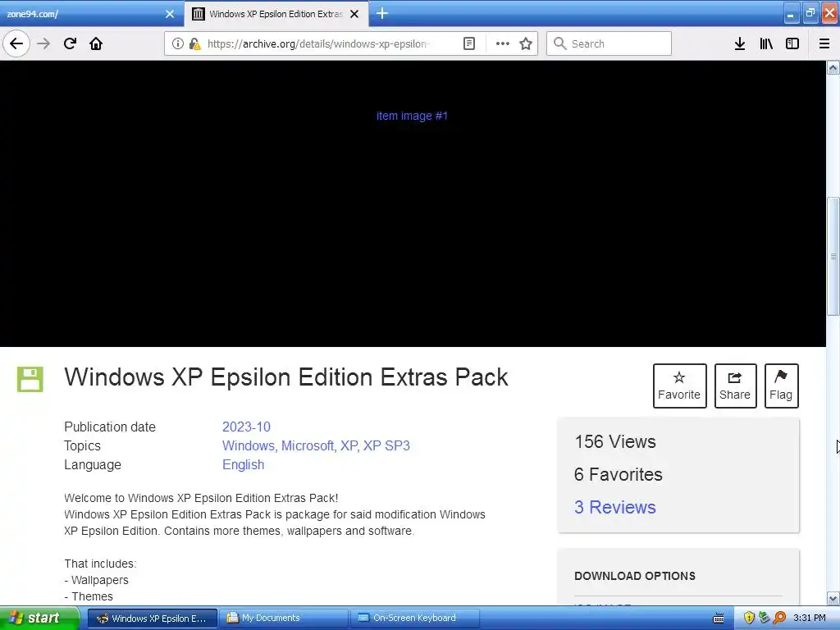Select the Windows XP Epsilon Edition Extras tab
This screenshot has height=630, width=840.
coord(276,14)
